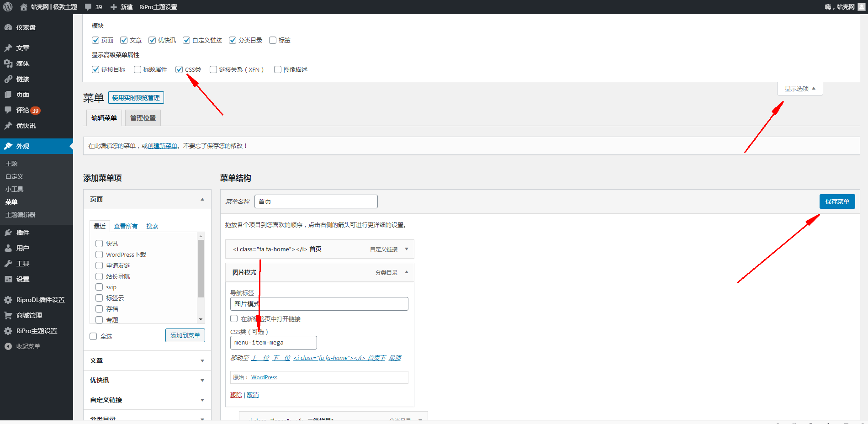Open the site home icon in admin bar

click(x=24, y=7)
